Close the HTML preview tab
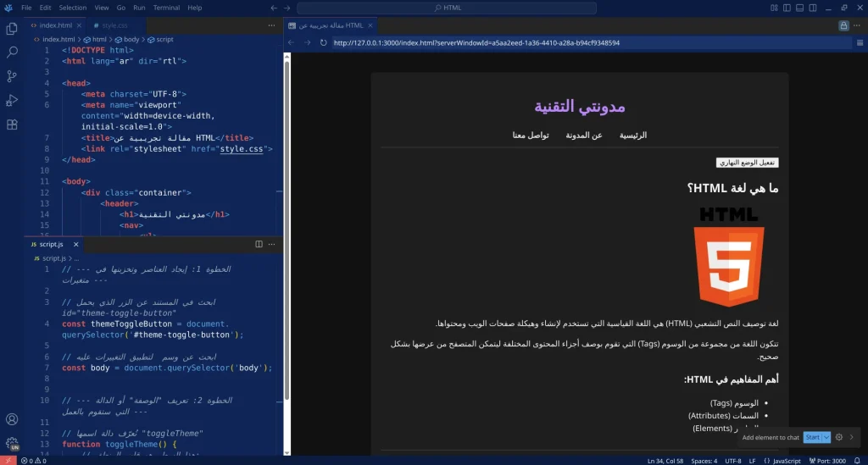This screenshot has width=868, height=465. [x=370, y=25]
